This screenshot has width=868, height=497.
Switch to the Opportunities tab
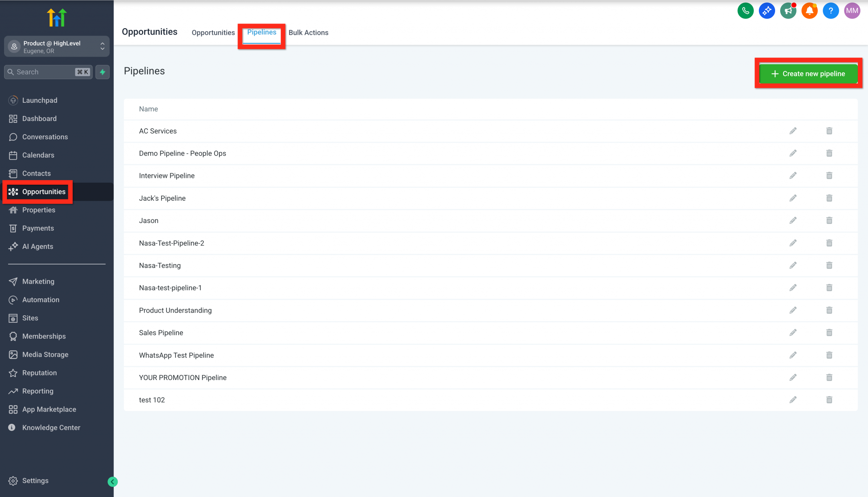click(213, 33)
